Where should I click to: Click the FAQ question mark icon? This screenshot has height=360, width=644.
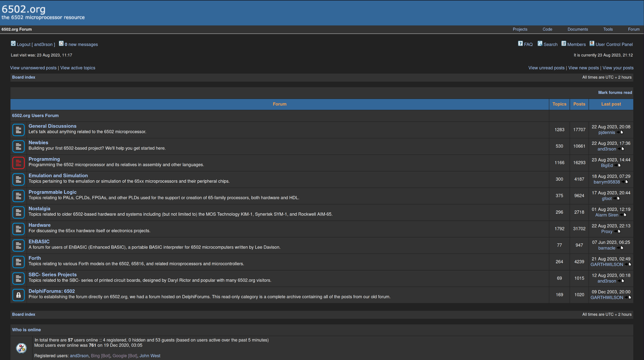[x=520, y=44]
